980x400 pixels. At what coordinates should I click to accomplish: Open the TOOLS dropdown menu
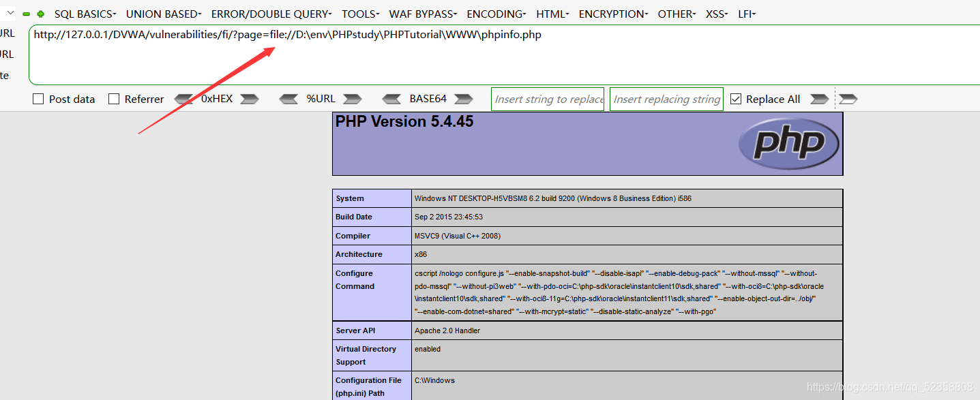(x=361, y=14)
